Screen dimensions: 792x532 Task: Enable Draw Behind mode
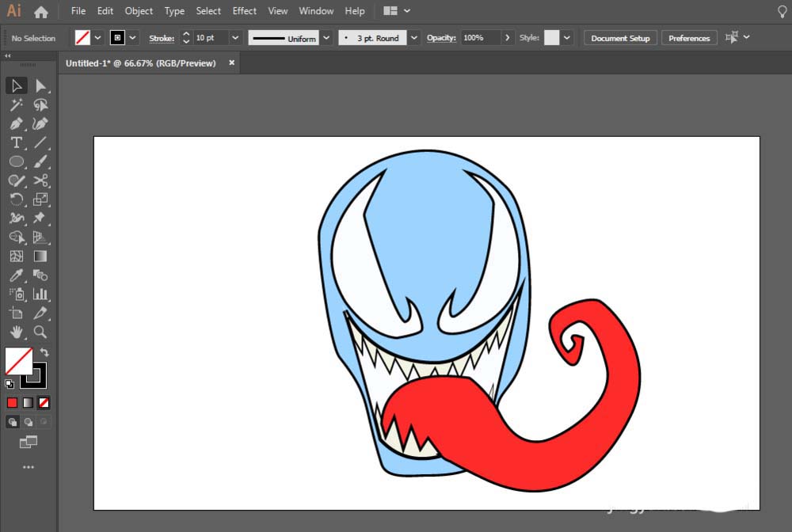(29, 422)
